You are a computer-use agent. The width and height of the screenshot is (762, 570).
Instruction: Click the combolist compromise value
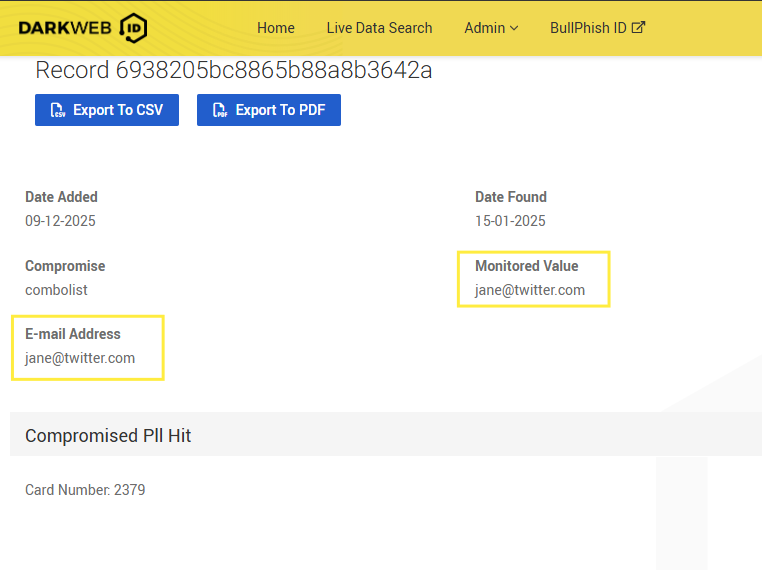point(56,290)
